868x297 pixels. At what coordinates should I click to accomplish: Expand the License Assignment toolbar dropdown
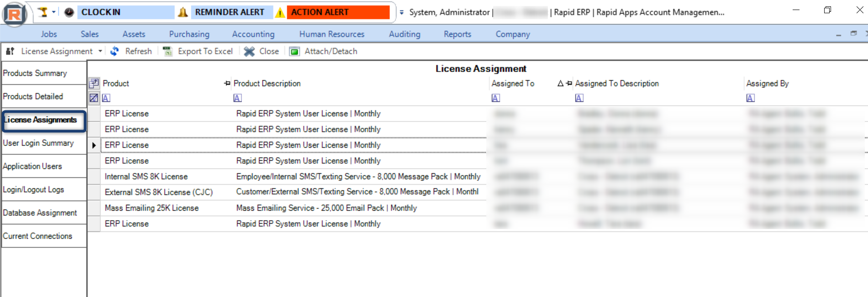100,51
